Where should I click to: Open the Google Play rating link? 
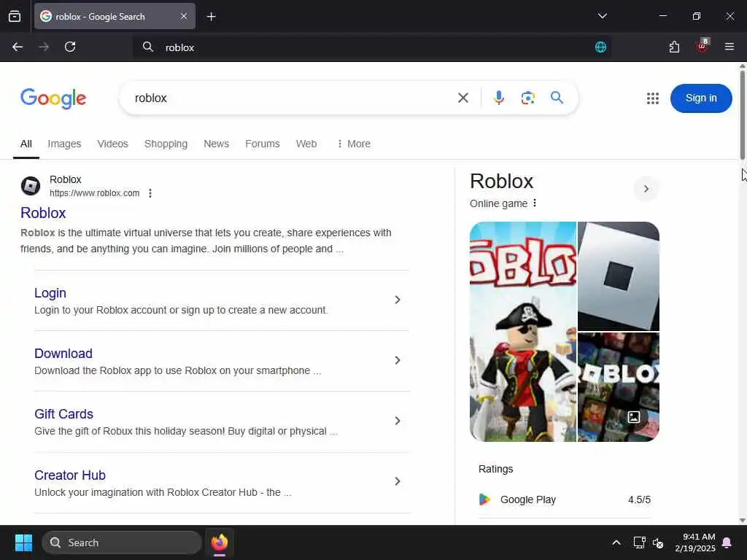click(565, 499)
